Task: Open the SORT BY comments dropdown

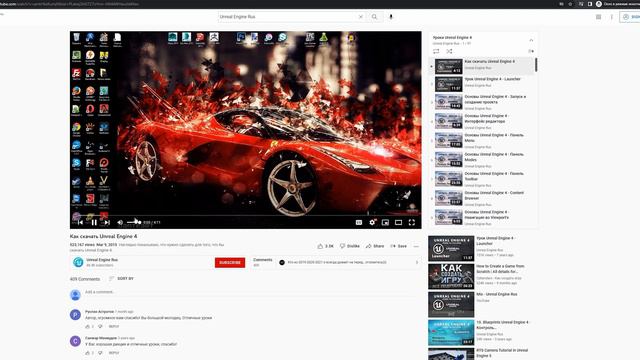Action: pyautogui.click(x=121, y=278)
